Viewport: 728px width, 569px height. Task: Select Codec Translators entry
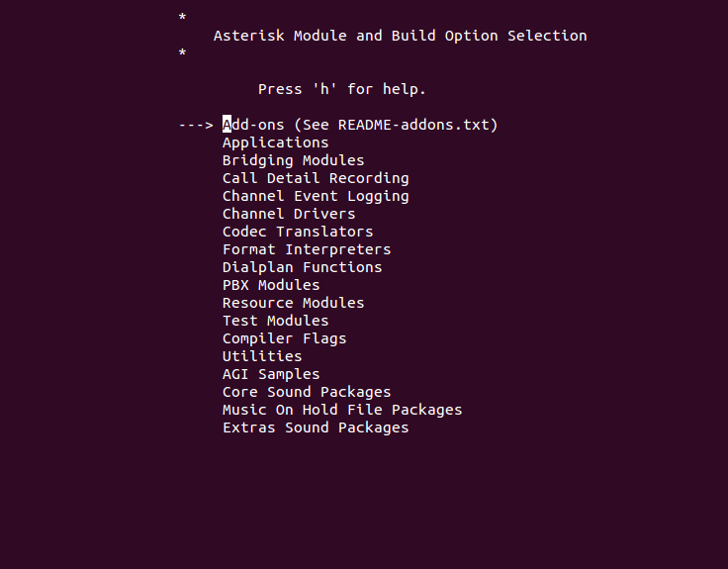click(298, 232)
